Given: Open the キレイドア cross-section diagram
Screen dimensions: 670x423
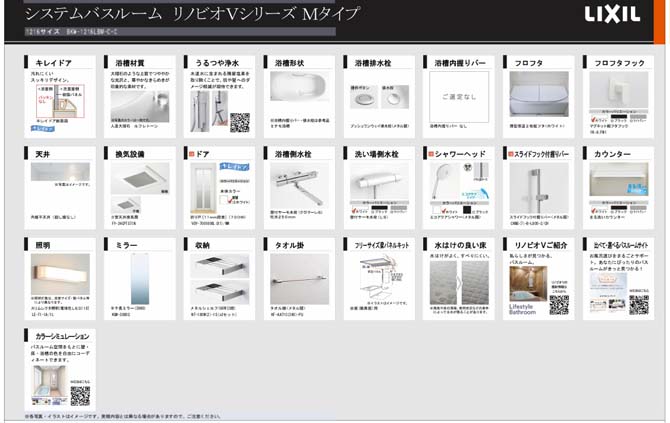Looking at the screenshot, I should pyautogui.click(x=60, y=101).
